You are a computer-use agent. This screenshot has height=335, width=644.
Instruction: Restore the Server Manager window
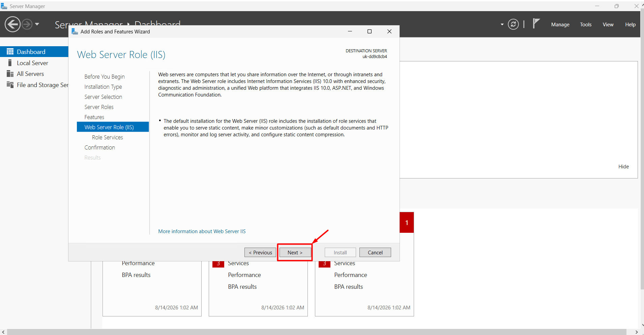pyautogui.click(x=617, y=6)
